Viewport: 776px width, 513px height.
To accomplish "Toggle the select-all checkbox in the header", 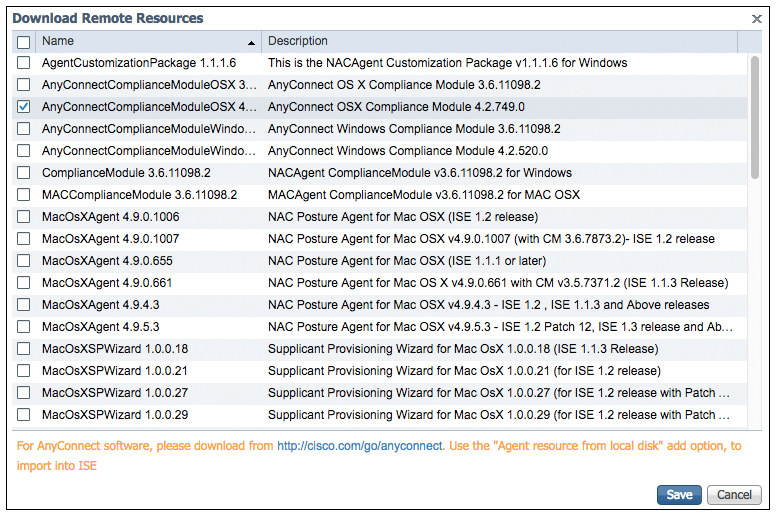I will (23, 42).
